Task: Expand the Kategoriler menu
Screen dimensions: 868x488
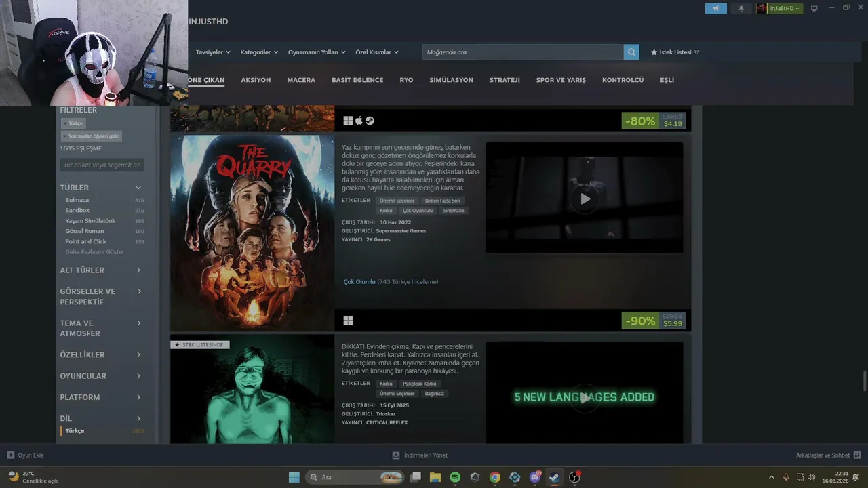Action: 259,52
